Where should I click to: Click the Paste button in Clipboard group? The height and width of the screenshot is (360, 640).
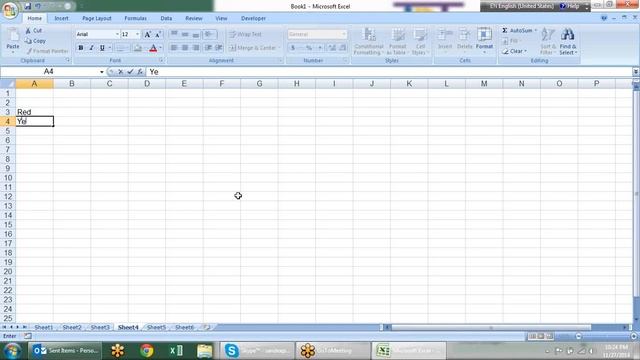coord(13,40)
